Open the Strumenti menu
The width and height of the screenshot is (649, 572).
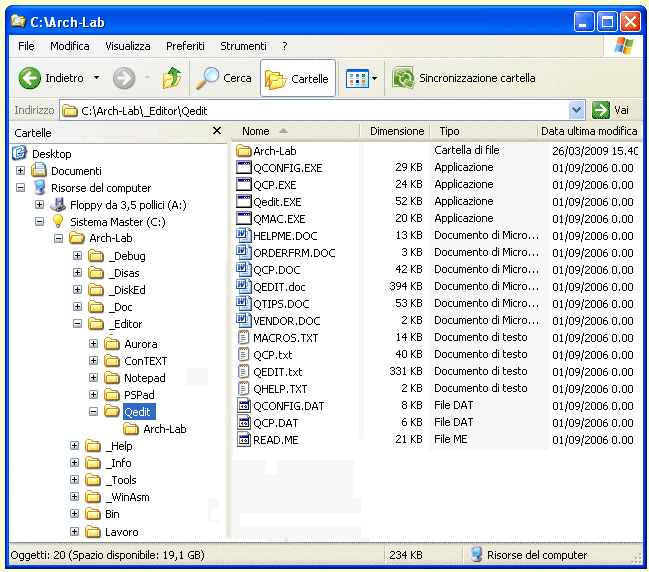coord(243,46)
